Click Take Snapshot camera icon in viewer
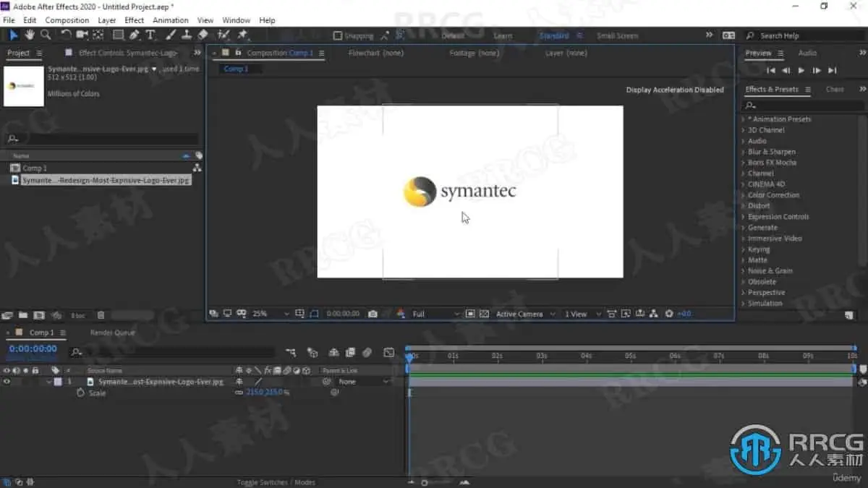 coord(373,314)
